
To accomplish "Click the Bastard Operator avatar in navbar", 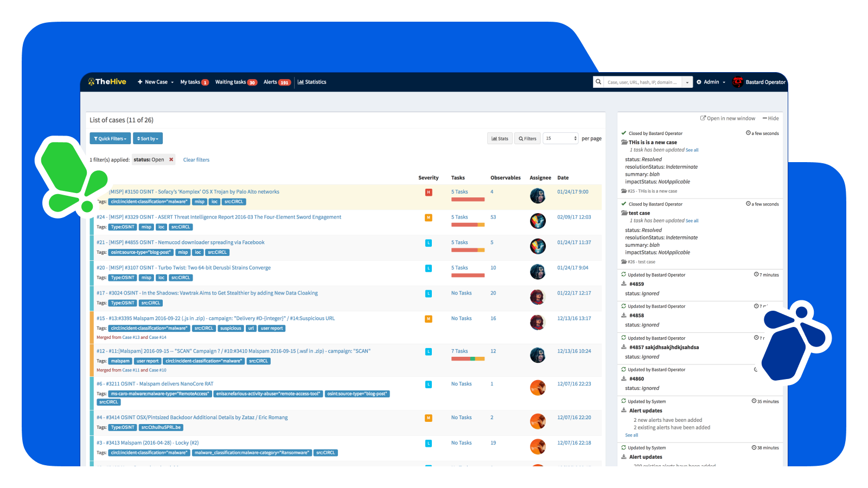I will click(738, 82).
